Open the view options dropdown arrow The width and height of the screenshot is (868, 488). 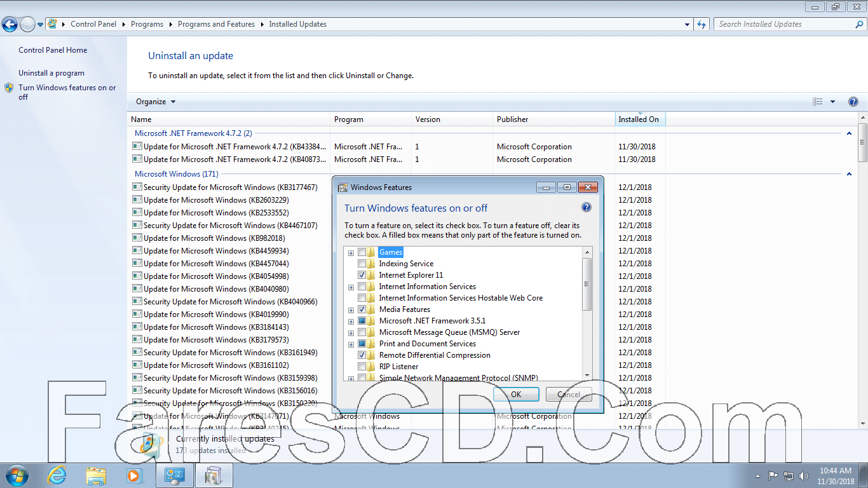832,102
